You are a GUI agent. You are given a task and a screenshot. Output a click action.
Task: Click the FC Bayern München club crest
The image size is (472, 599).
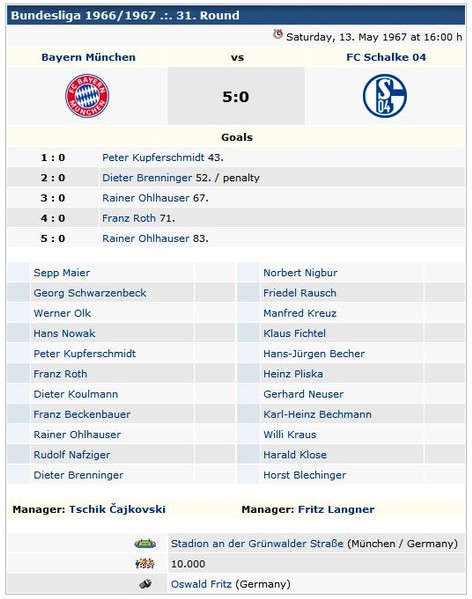tap(87, 96)
